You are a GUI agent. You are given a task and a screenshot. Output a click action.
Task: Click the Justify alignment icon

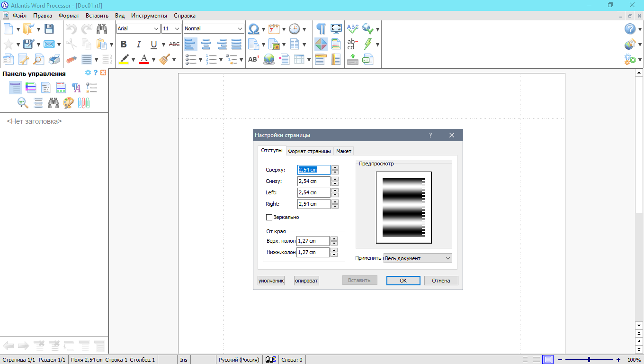[236, 44]
